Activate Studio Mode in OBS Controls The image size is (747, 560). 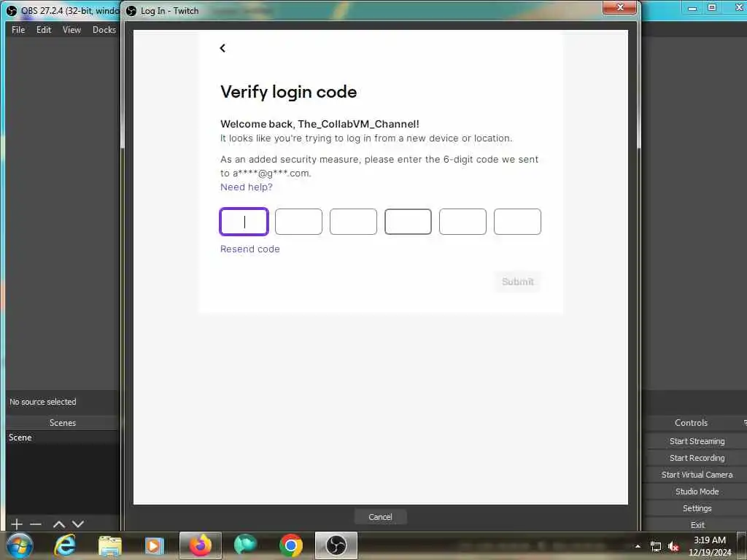(x=697, y=491)
